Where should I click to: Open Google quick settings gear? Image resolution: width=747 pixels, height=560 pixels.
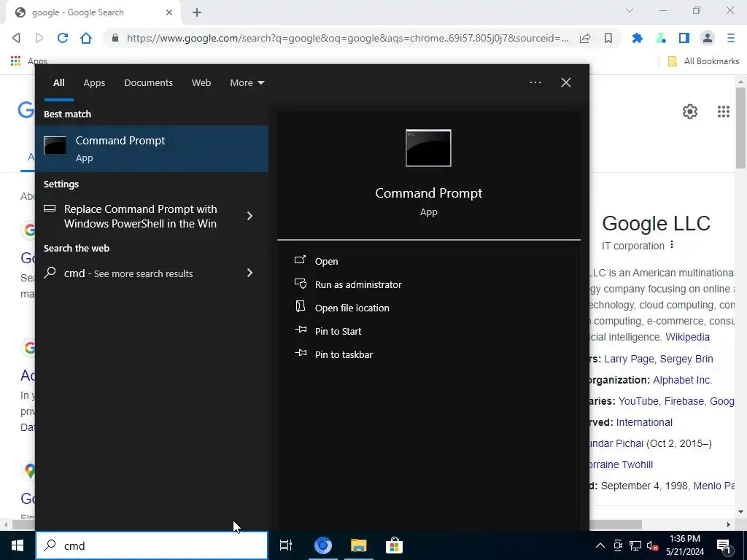click(x=690, y=112)
